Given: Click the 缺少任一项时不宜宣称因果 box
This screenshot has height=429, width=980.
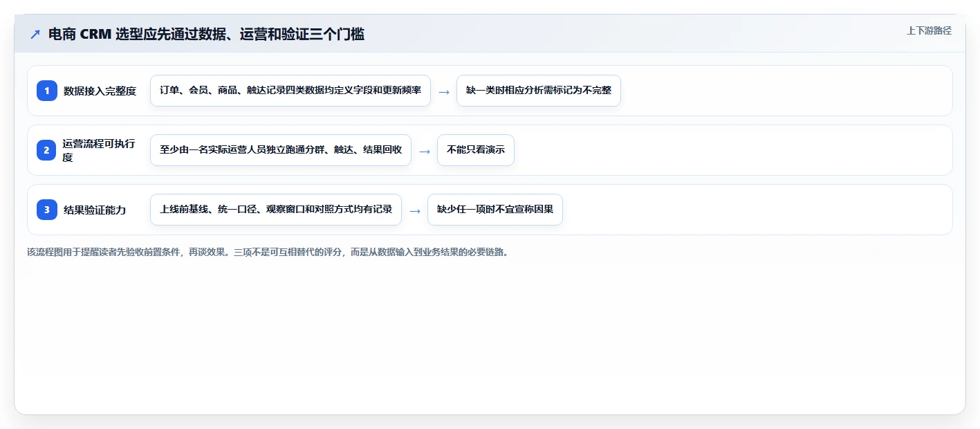Looking at the screenshot, I should [x=495, y=210].
